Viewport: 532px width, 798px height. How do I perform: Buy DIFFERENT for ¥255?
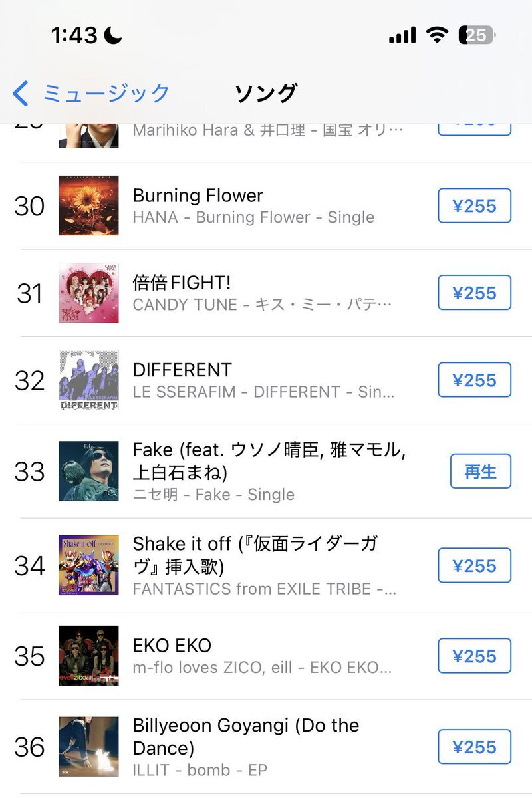click(474, 380)
